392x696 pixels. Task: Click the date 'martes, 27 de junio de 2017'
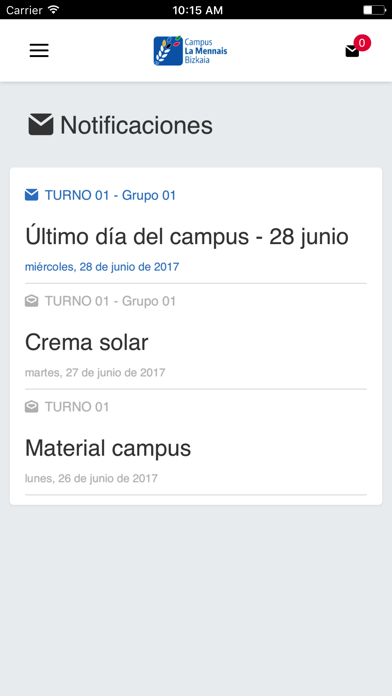click(x=95, y=372)
